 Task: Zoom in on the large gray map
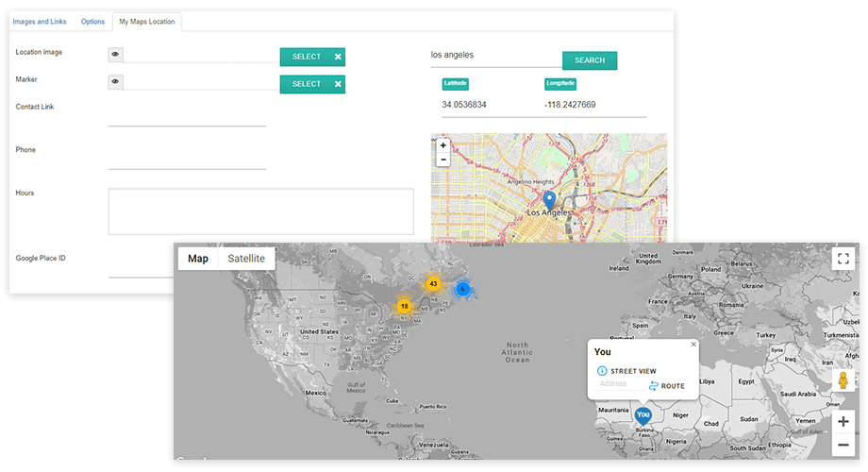[x=843, y=422]
